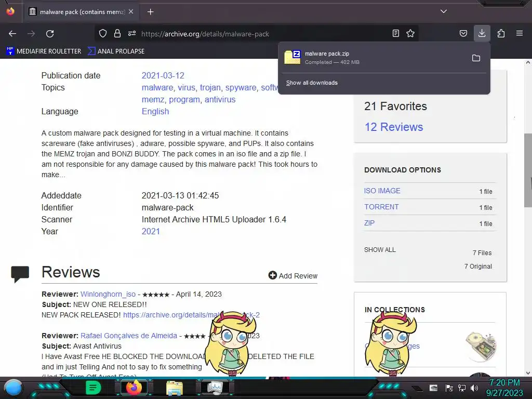Click Show all downloads
Viewport: 532px width, 399px height.
point(312,83)
